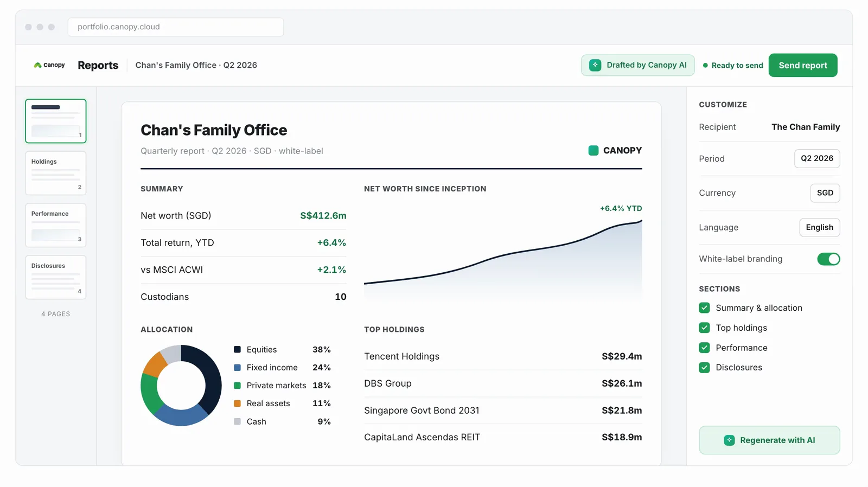Click the Private markets legend square

coord(237,386)
